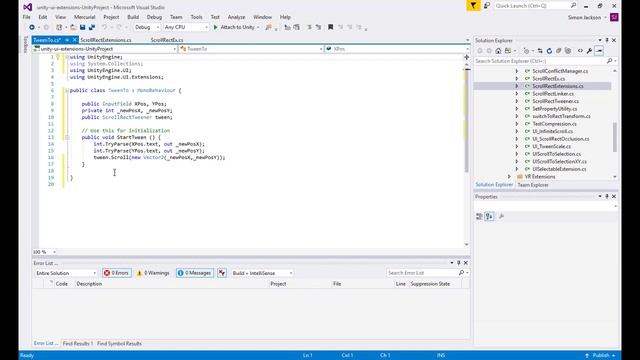Viewport: 640px width, 360px height.
Task: Click the Home icon in Solution Explorer
Action: (x=498, y=51)
